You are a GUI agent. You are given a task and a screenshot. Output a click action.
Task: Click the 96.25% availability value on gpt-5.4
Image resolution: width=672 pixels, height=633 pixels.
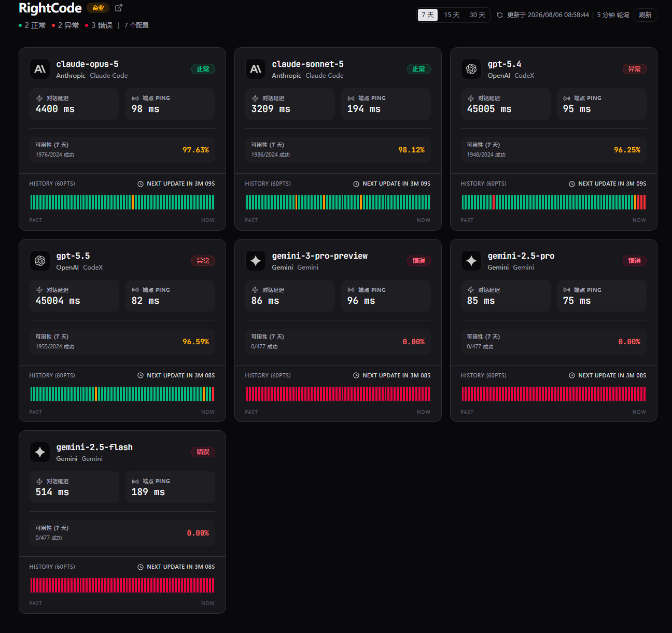point(627,150)
